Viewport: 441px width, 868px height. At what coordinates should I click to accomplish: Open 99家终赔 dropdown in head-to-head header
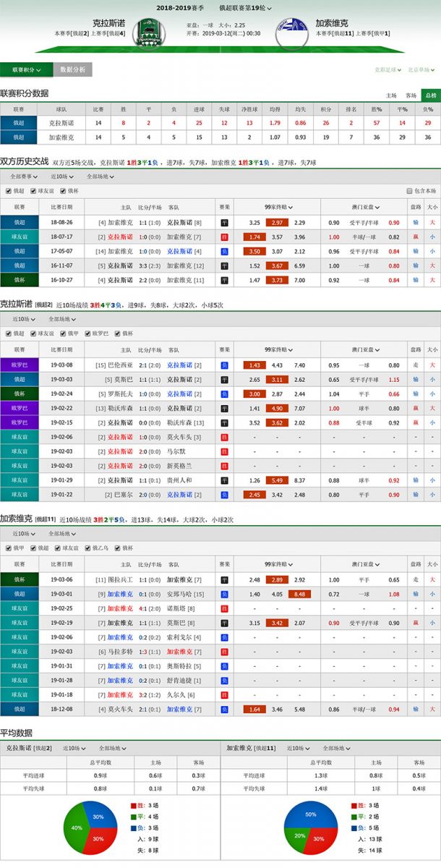278,206
